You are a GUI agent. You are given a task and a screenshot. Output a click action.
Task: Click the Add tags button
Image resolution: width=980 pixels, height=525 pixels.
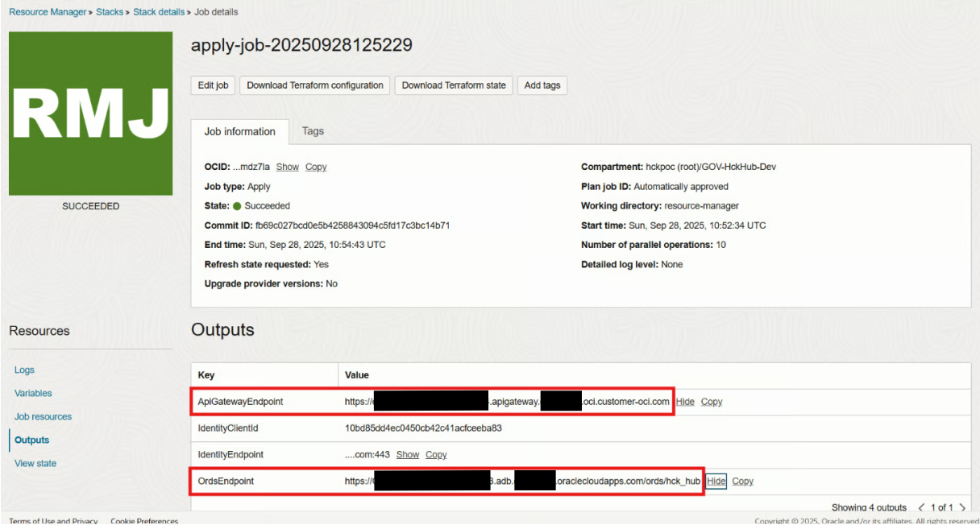click(542, 85)
